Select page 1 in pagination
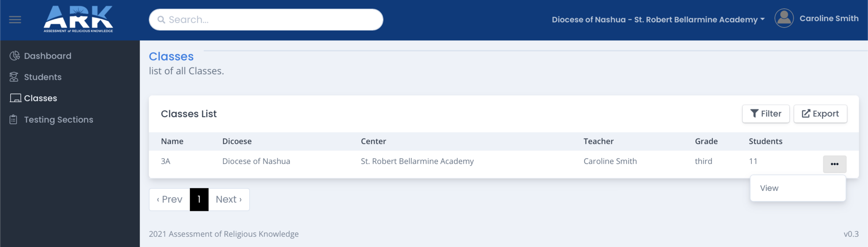868x247 pixels. [199, 199]
